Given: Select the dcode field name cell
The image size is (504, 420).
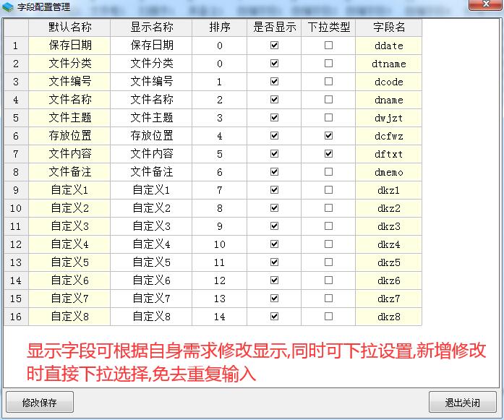Looking at the screenshot, I should [389, 82].
